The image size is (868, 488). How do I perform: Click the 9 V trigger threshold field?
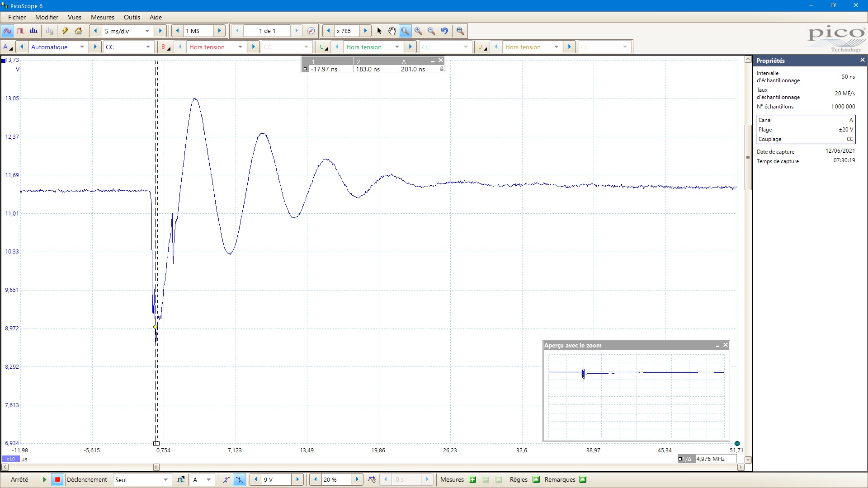(x=276, y=480)
